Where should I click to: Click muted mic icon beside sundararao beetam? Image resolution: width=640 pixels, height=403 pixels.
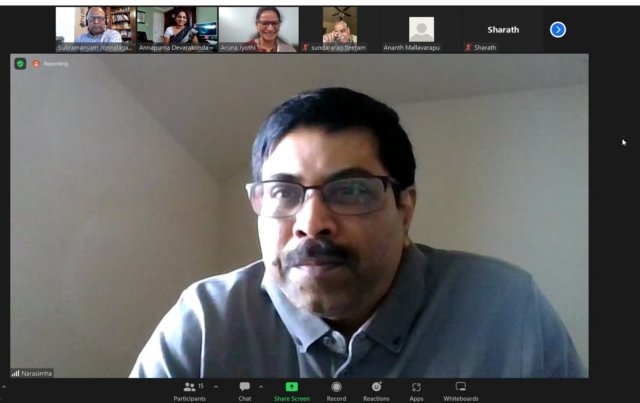pyautogui.click(x=305, y=48)
